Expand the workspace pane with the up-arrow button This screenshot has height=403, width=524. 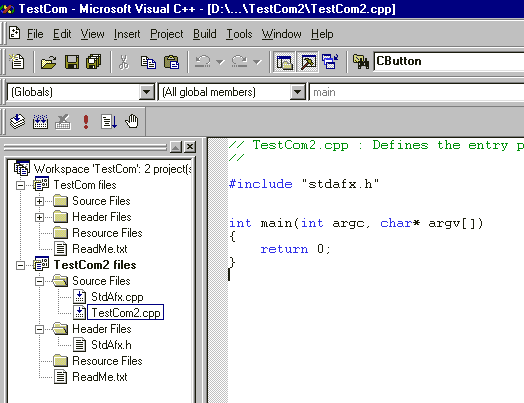(176, 147)
